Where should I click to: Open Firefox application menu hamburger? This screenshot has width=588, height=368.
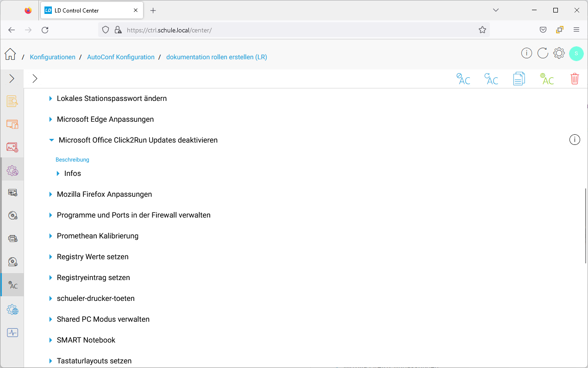[576, 30]
